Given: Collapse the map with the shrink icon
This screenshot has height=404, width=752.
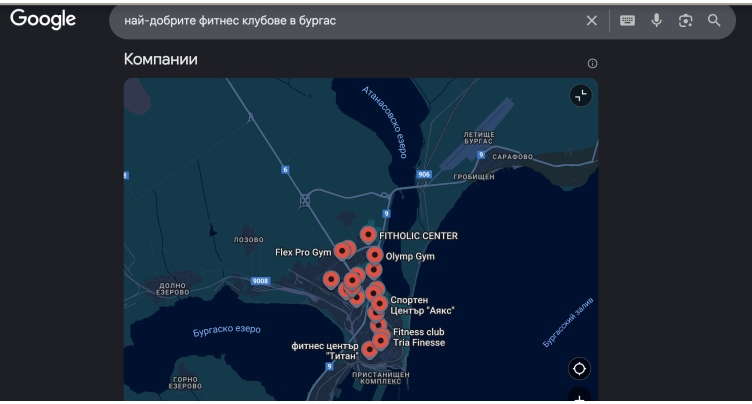Looking at the screenshot, I should point(581,95).
